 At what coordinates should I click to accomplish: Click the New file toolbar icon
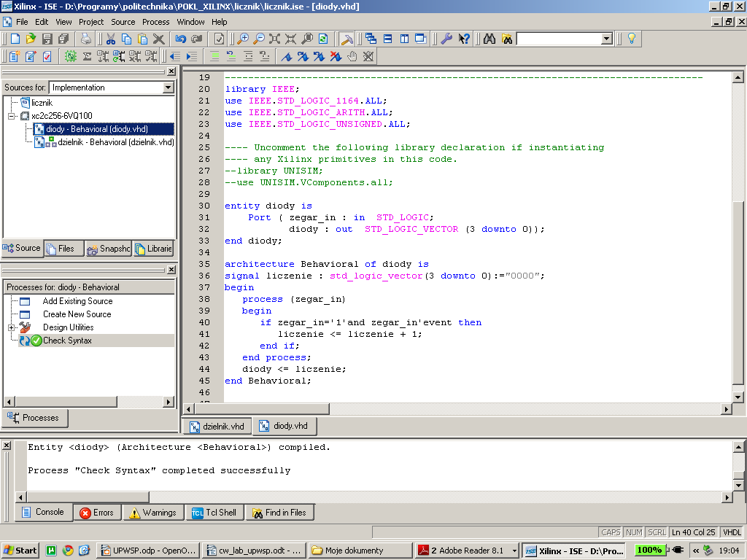pyautogui.click(x=15, y=39)
